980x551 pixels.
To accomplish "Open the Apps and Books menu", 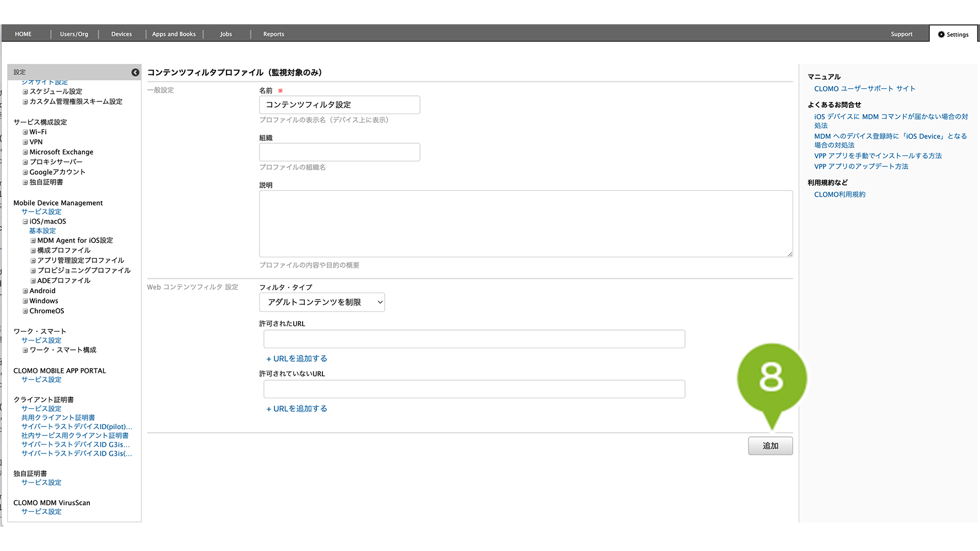I will click(x=174, y=34).
